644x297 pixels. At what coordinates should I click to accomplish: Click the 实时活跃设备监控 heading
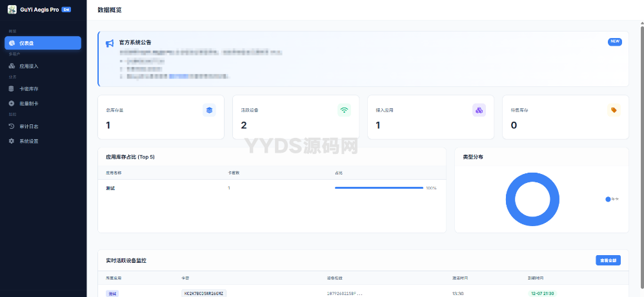[x=126, y=260]
